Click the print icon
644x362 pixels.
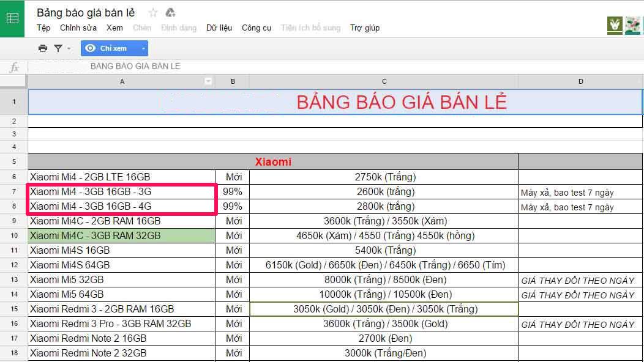(x=43, y=48)
